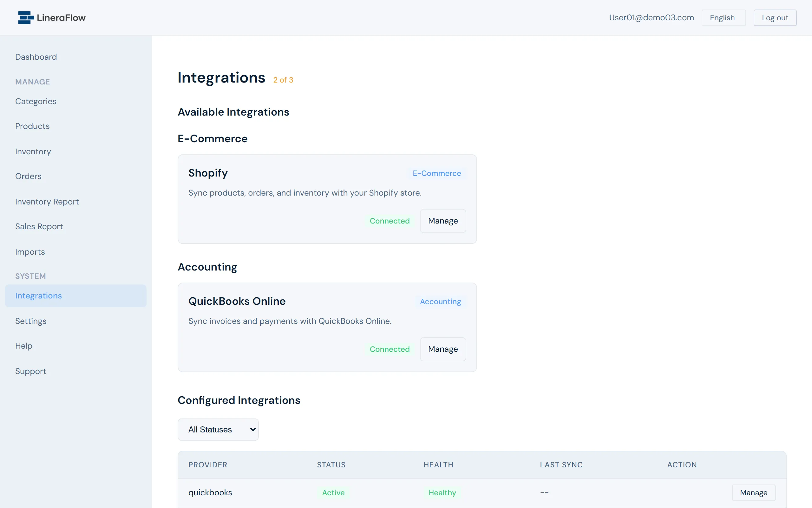Open the Dashboard page
Screen dimensions: 812x508
tap(36, 57)
